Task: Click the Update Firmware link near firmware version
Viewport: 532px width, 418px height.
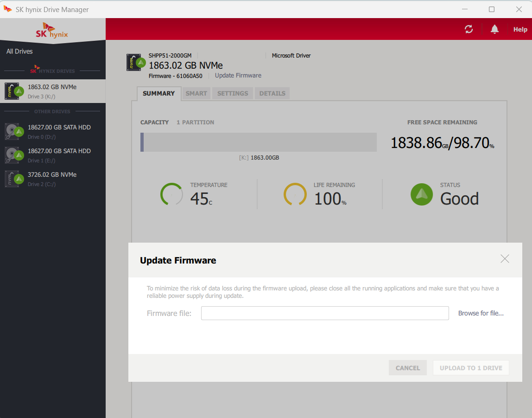Action: click(x=238, y=75)
